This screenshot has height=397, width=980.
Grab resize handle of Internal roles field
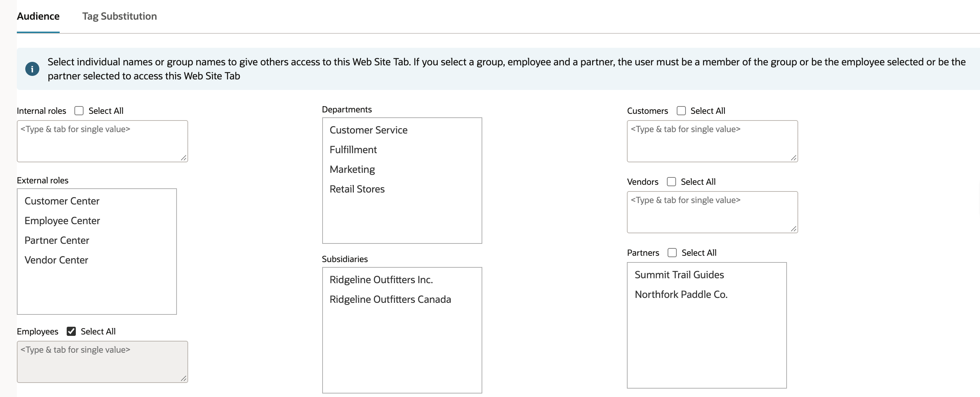click(x=183, y=158)
